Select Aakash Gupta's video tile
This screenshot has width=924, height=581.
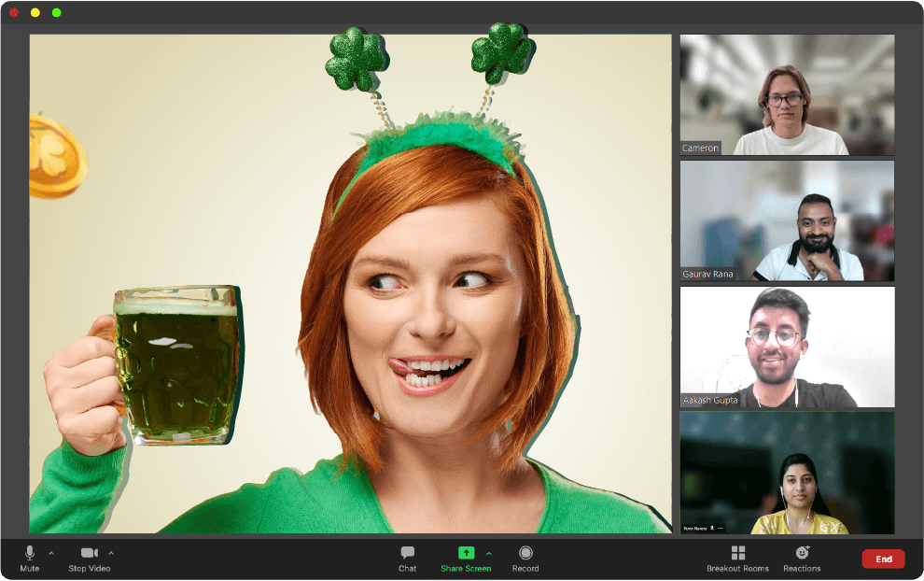(787, 347)
